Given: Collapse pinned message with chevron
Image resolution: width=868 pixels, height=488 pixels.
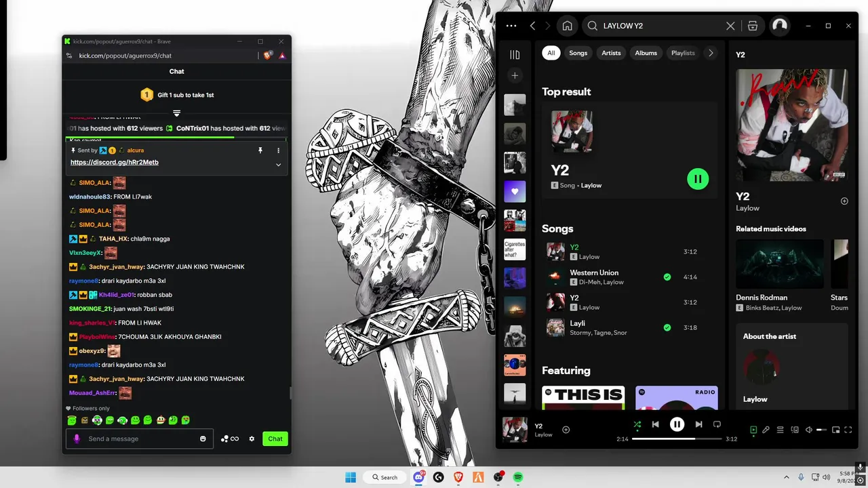Looking at the screenshot, I should (x=278, y=165).
